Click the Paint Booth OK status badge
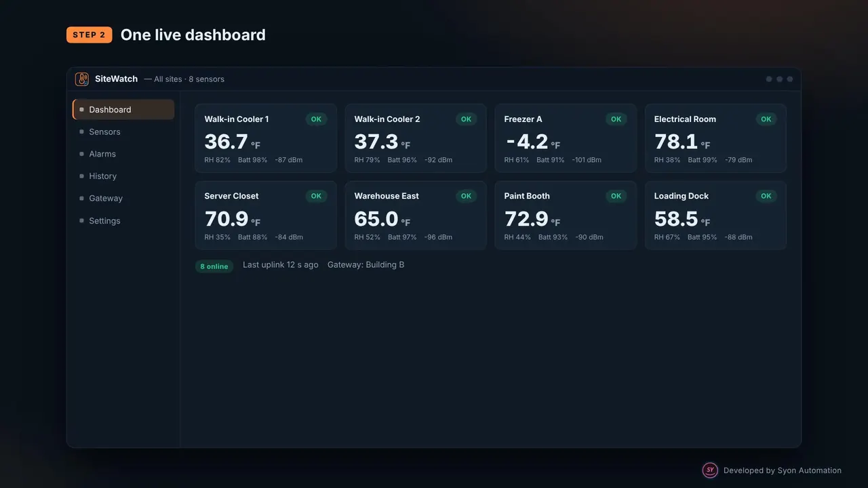This screenshot has width=868, height=488. [616, 196]
